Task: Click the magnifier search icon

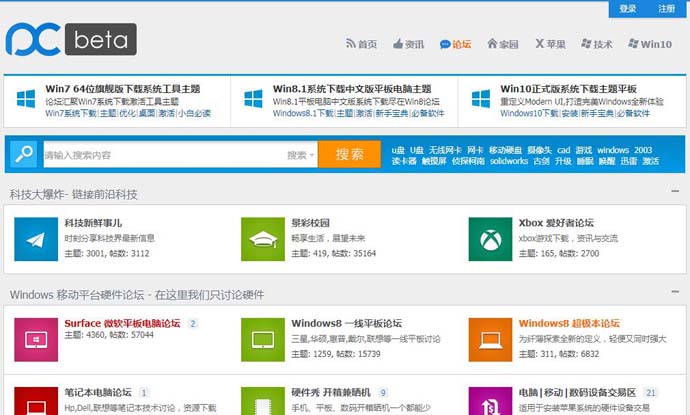Action: 22,154
